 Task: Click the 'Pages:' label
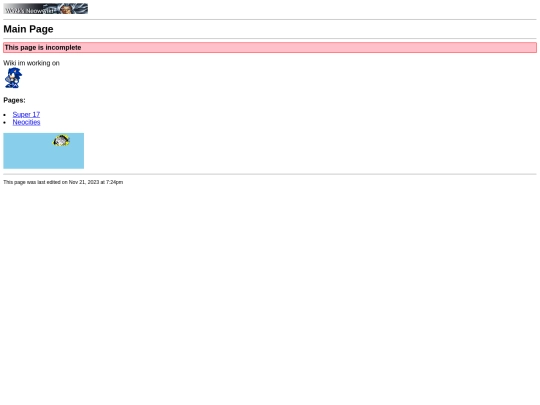(14, 100)
